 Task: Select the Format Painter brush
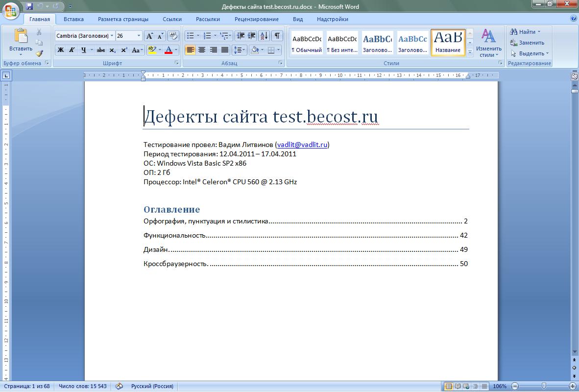[39, 53]
